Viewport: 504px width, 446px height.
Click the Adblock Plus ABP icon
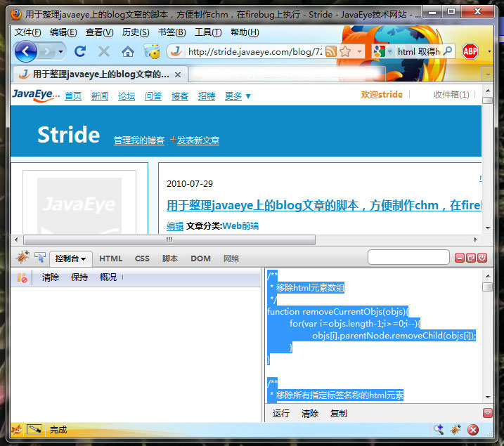(470, 51)
